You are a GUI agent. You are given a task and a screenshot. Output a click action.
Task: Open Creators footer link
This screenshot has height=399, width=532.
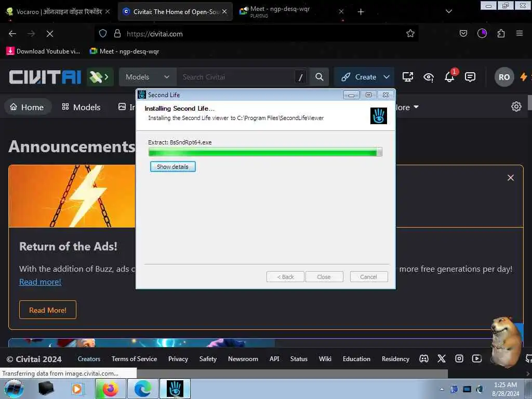[89, 358]
